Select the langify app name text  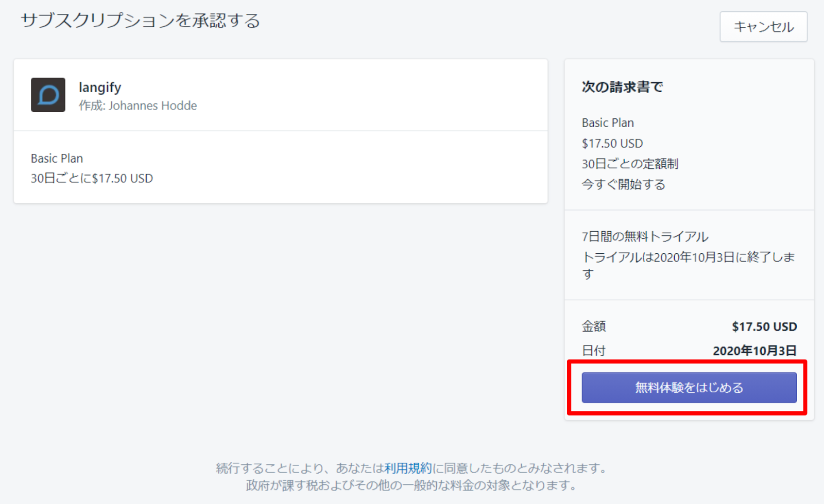point(100,87)
